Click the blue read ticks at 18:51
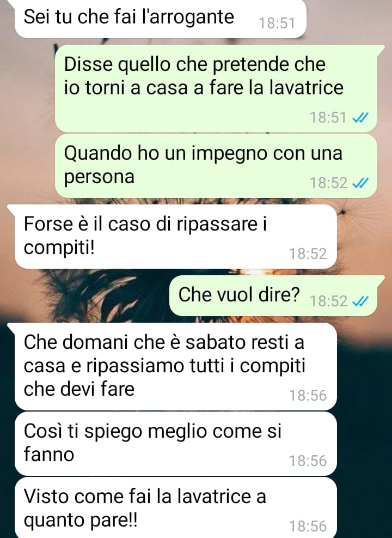 point(361,118)
